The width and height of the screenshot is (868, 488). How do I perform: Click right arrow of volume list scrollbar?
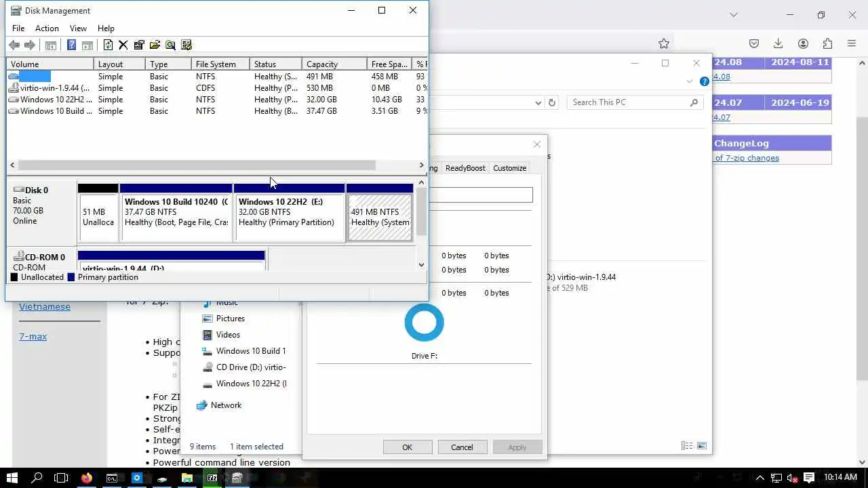422,165
